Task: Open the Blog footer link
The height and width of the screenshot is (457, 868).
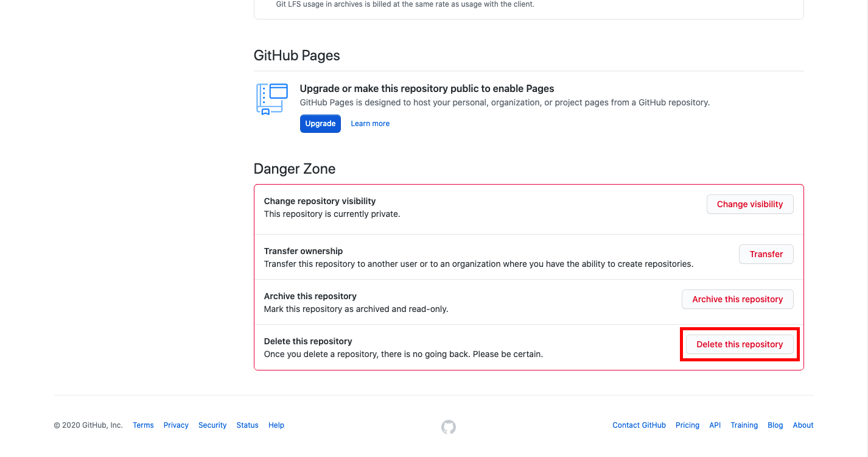Action: tap(775, 425)
